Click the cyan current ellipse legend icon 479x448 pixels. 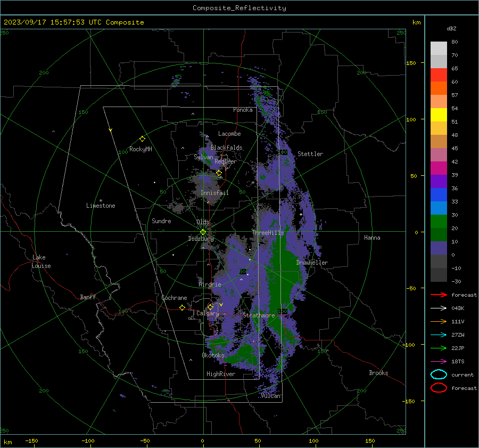(x=439, y=374)
